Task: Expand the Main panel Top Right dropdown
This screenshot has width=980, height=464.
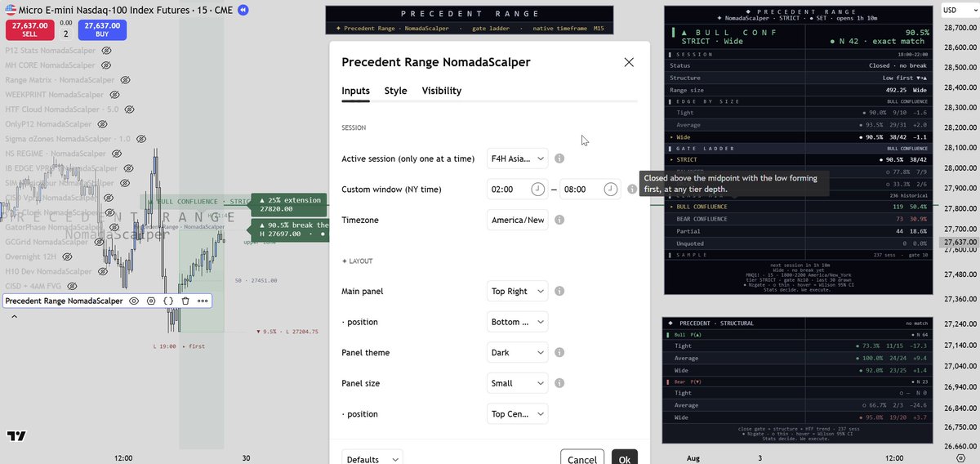Action: point(518,291)
